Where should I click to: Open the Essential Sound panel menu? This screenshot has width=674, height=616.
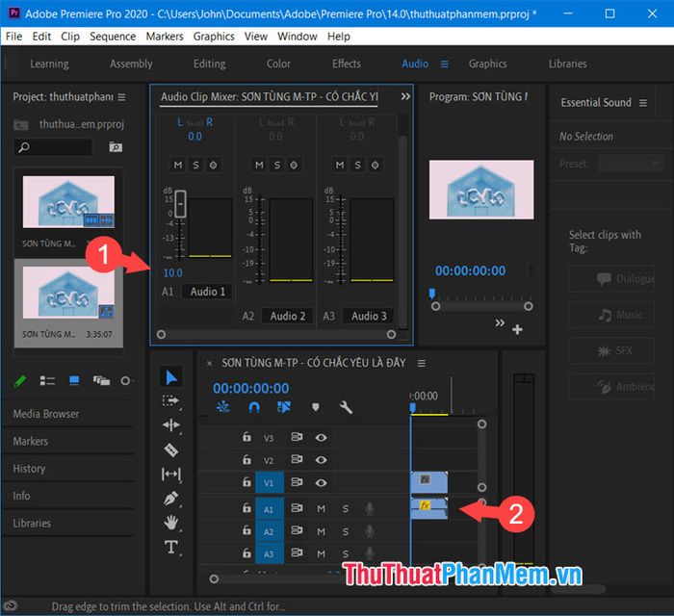click(x=643, y=103)
